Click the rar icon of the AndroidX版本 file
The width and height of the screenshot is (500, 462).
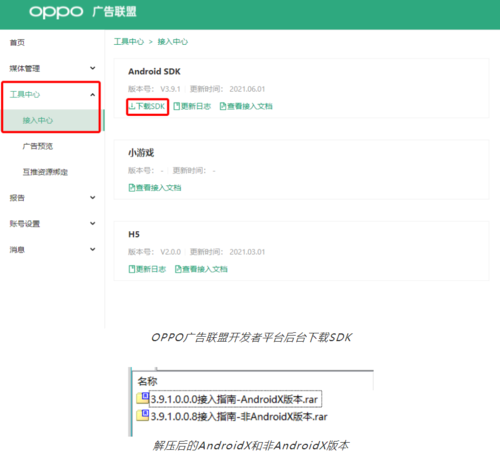[x=143, y=398]
